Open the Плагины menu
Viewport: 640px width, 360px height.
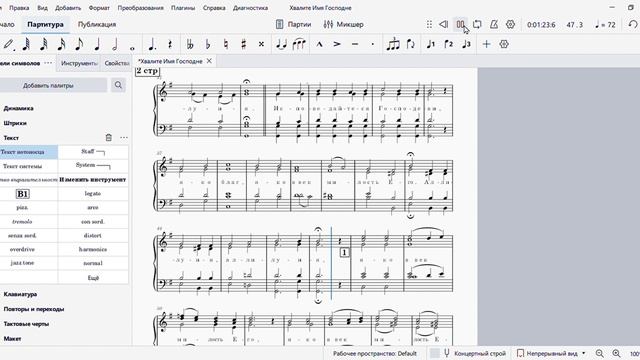[x=183, y=8]
